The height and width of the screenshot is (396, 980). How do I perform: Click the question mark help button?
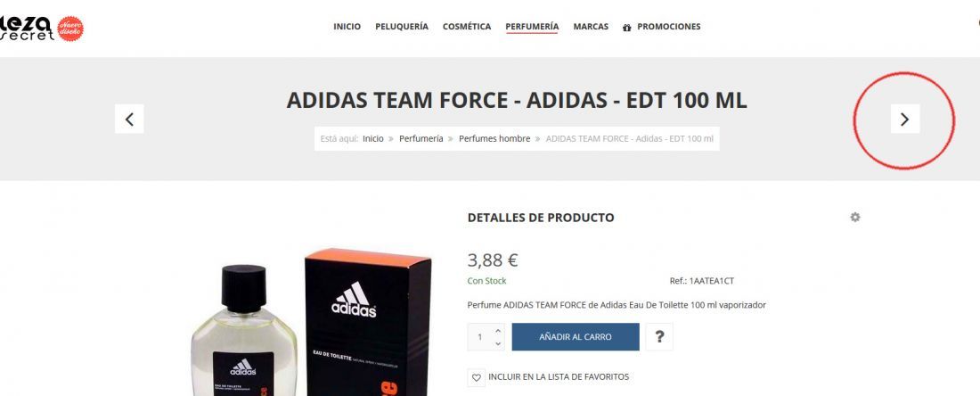pyautogui.click(x=658, y=336)
